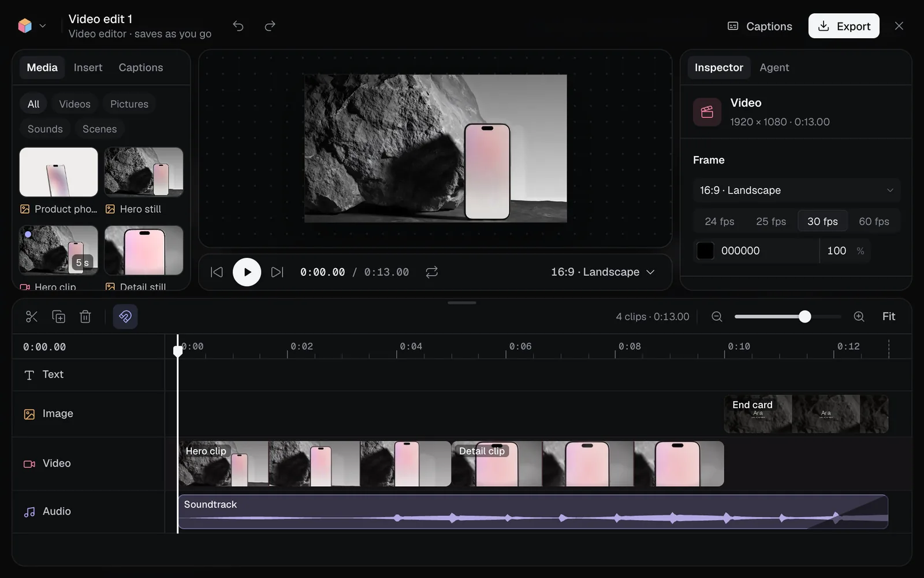Screen dimensions: 924x578
Task: Select the Product photo thumbnail
Action: pos(58,172)
